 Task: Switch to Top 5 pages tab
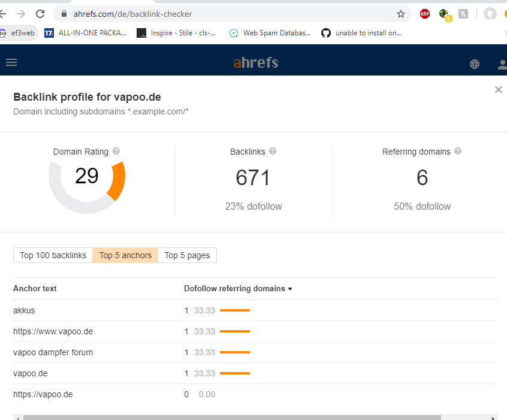pyautogui.click(x=187, y=255)
